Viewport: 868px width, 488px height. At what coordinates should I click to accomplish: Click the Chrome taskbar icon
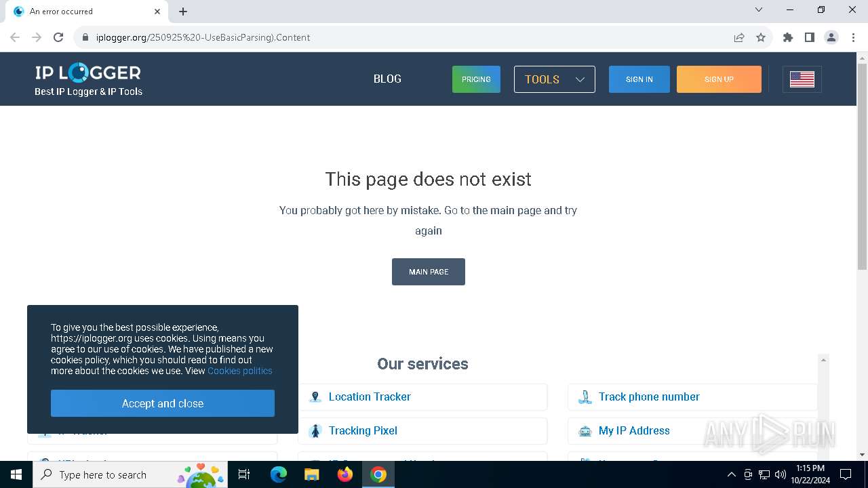pyautogui.click(x=378, y=474)
